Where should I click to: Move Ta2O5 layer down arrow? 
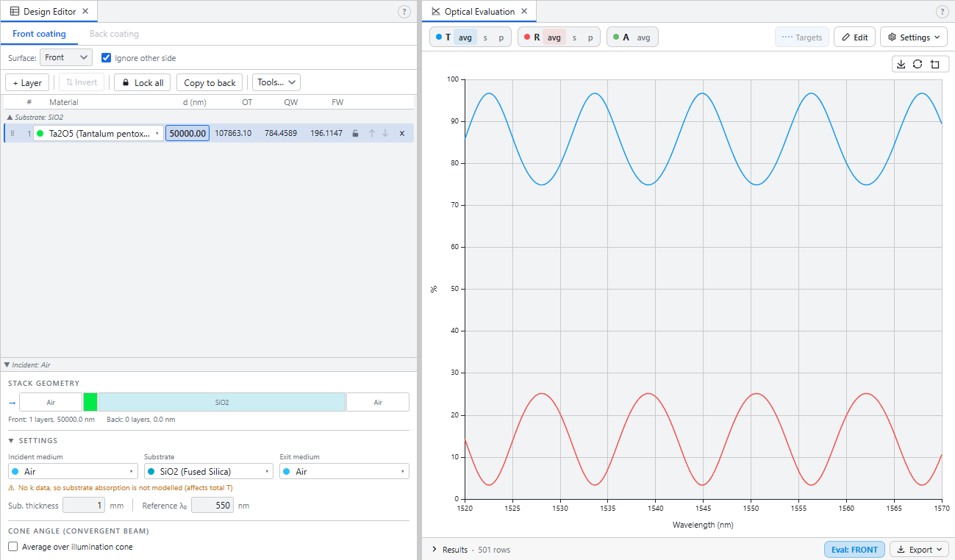click(x=385, y=134)
